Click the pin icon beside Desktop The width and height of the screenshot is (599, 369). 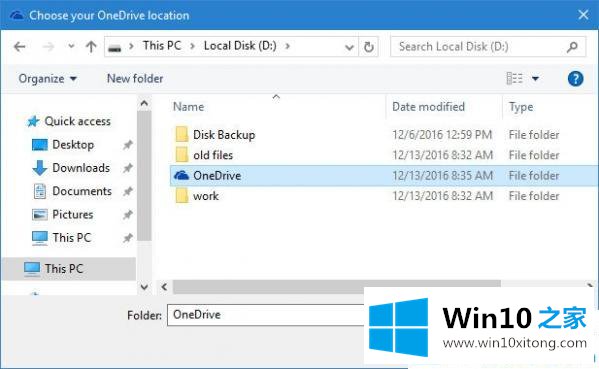click(128, 145)
